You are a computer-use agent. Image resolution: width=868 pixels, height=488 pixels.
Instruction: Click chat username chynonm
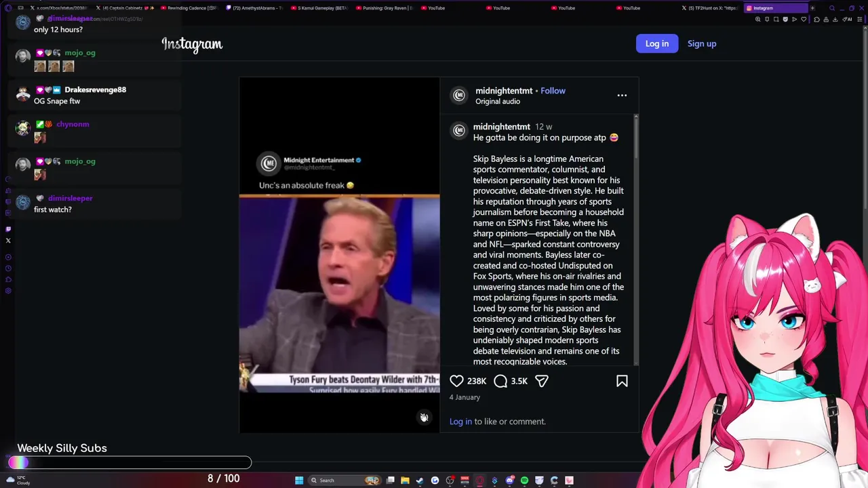tap(73, 124)
